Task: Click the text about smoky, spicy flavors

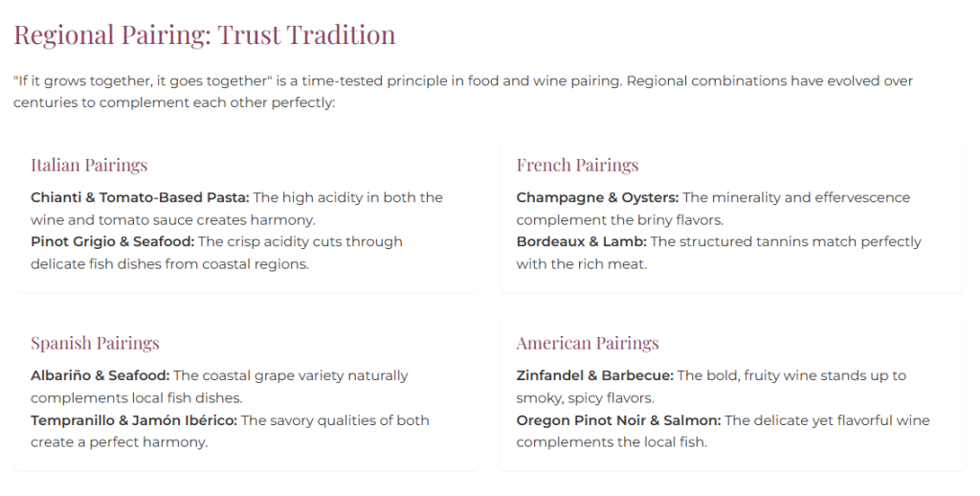Action: (585, 397)
